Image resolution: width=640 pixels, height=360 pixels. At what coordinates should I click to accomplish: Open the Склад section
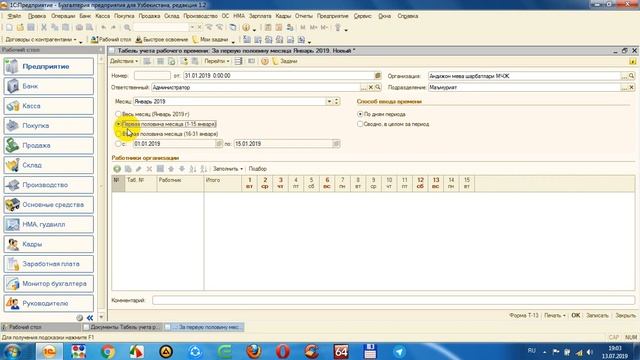pos(49,165)
